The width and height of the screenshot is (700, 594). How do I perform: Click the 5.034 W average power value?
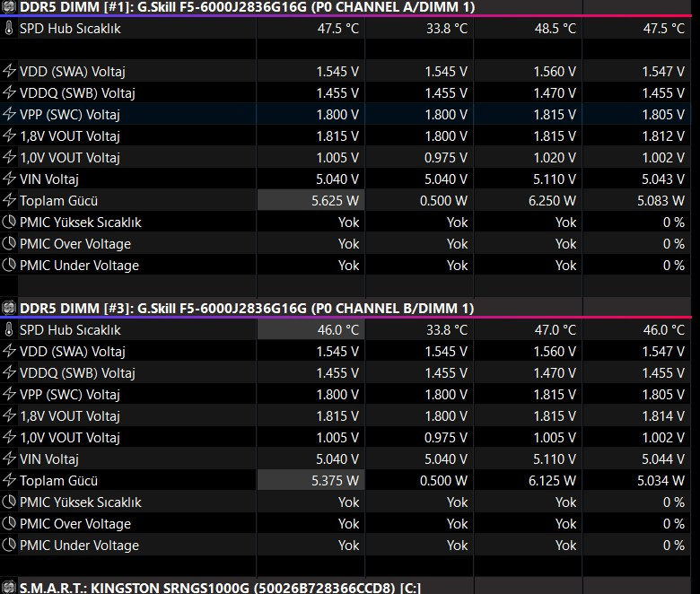coord(661,481)
